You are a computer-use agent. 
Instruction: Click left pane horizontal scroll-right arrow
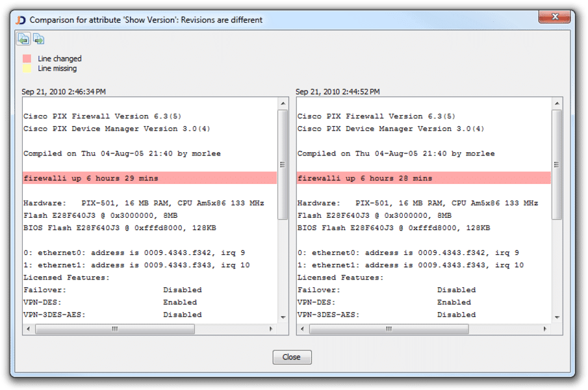click(x=272, y=329)
